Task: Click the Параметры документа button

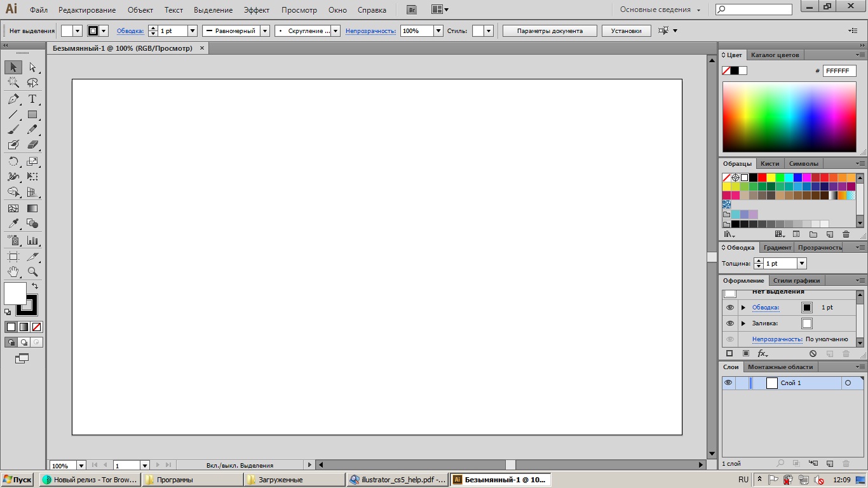Action: tap(550, 30)
